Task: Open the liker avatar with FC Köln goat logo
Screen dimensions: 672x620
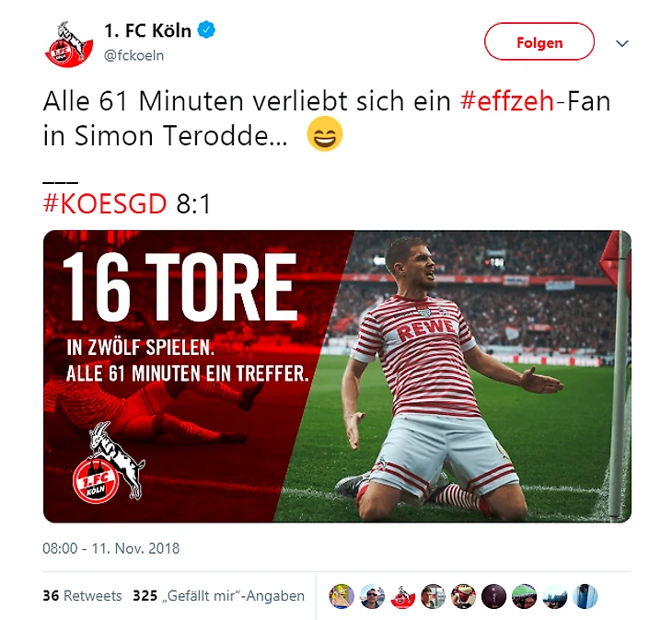Action: 402,596
